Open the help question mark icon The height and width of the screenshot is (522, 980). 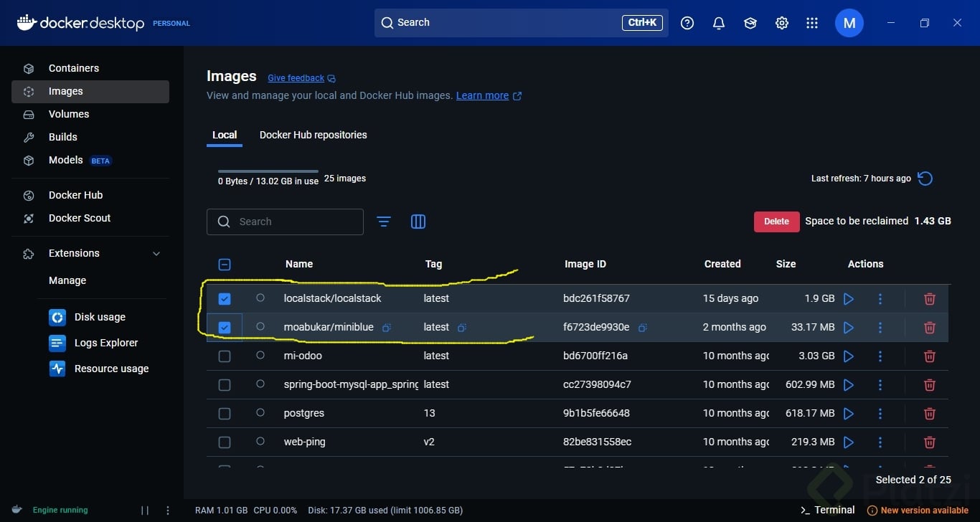tap(687, 23)
